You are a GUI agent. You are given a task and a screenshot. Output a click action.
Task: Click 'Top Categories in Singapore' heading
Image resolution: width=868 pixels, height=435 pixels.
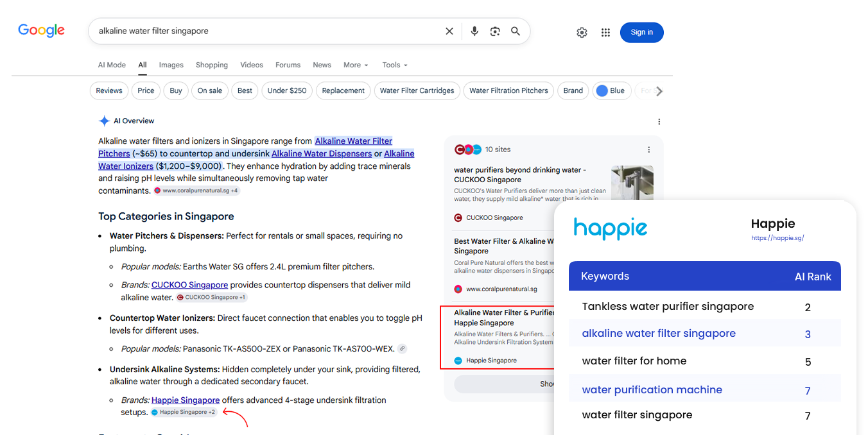point(166,216)
